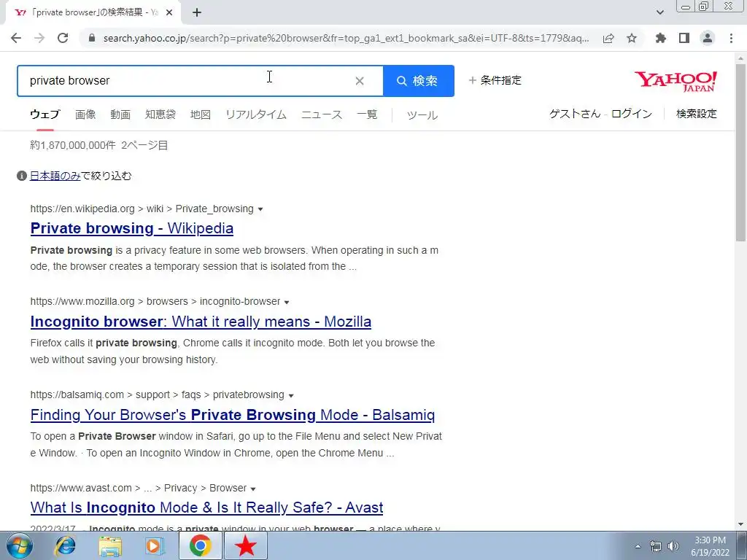
Task: Open Chrome side panel icon
Action: tap(684, 38)
